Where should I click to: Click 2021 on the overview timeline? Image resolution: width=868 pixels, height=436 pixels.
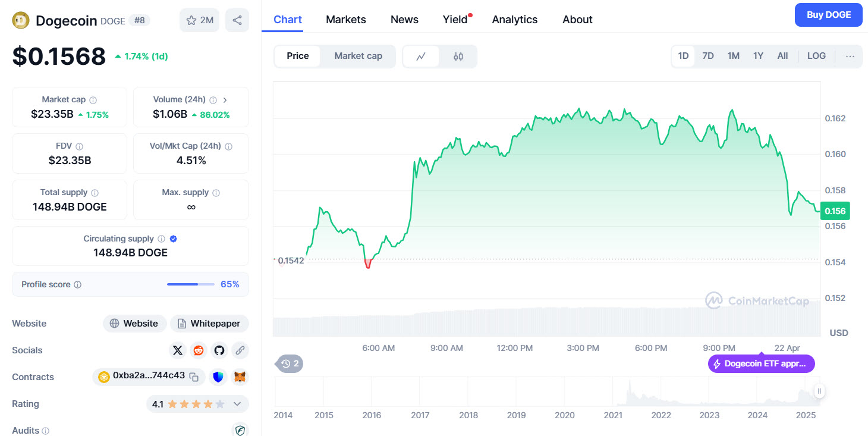click(x=613, y=415)
